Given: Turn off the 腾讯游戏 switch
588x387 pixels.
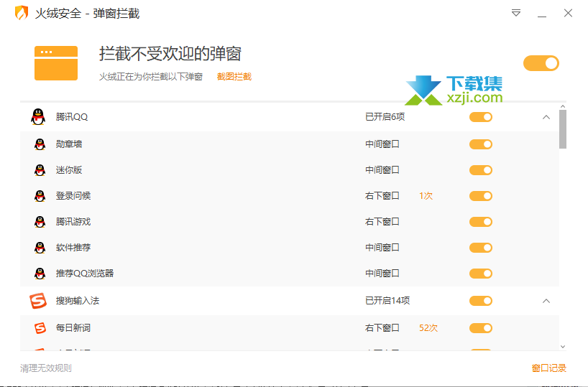Looking at the screenshot, I should (x=481, y=222).
